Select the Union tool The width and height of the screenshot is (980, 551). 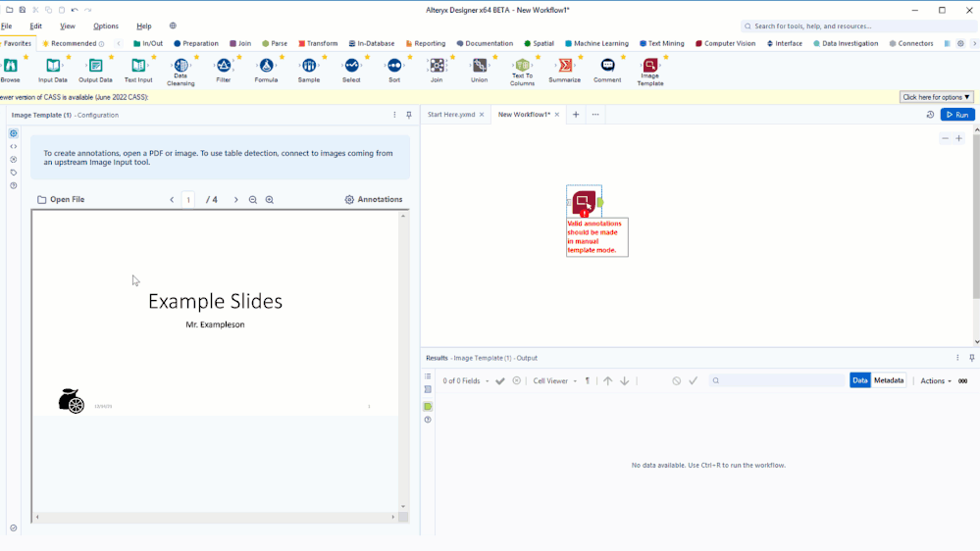[x=480, y=70]
